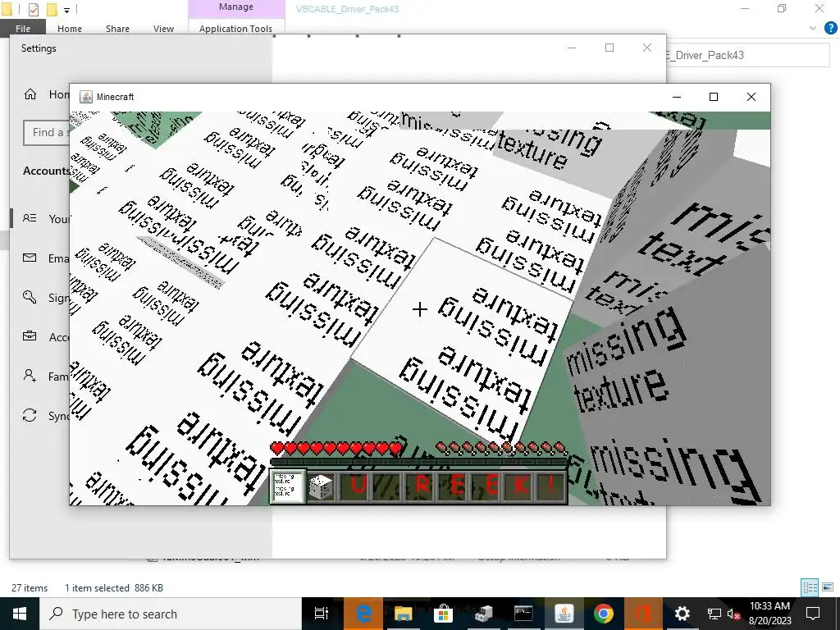The height and width of the screenshot is (630, 840).
Task: Click the muted volume icon in system tray
Action: point(733,614)
